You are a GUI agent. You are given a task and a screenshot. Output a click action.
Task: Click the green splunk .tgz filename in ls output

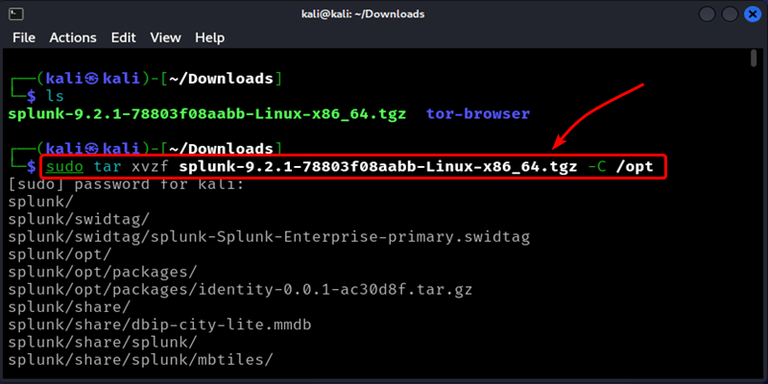[x=207, y=114]
